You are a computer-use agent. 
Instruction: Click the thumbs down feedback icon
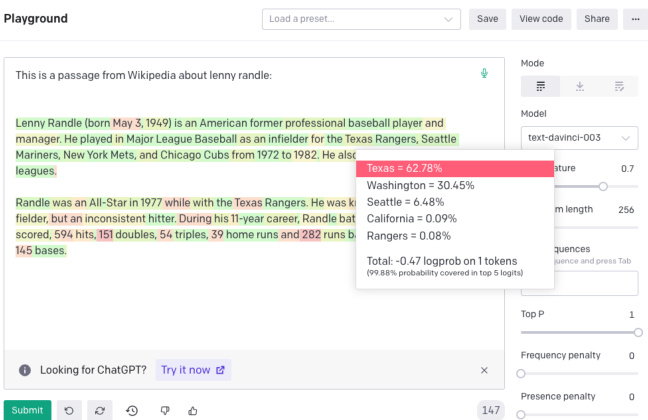coord(163,410)
